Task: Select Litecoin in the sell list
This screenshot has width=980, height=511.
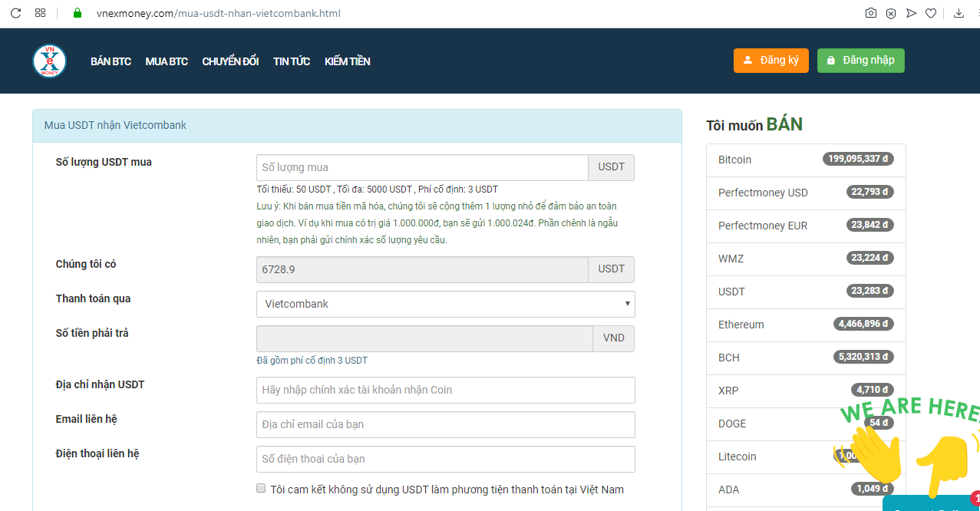Action: pos(806,457)
